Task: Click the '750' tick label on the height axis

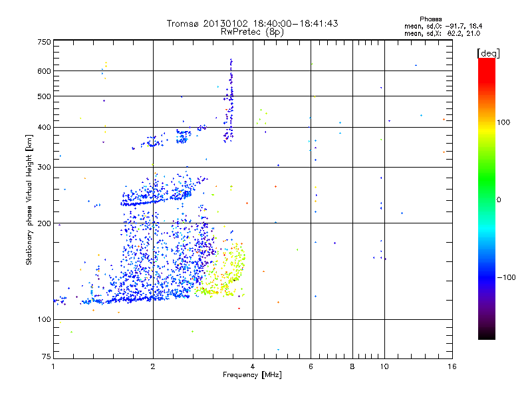Action: tap(44, 42)
